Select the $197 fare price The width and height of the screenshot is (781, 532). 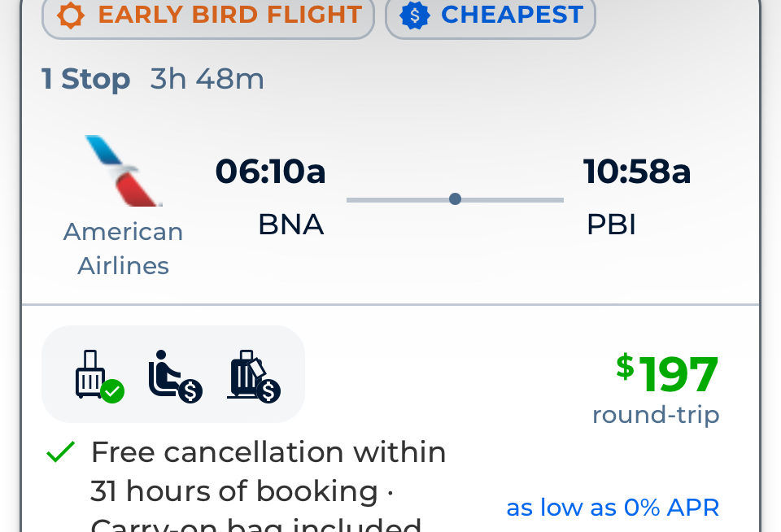point(667,373)
